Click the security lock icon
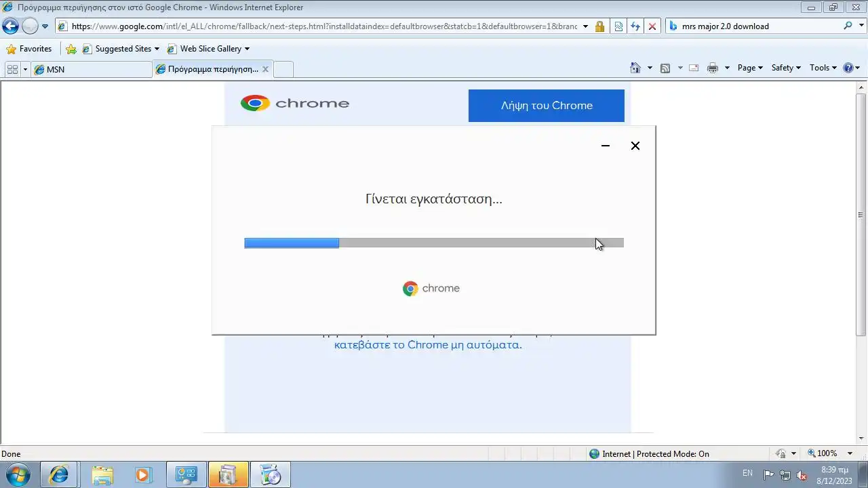Image resolution: width=868 pixels, height=488 pixels. coord(599,26)
